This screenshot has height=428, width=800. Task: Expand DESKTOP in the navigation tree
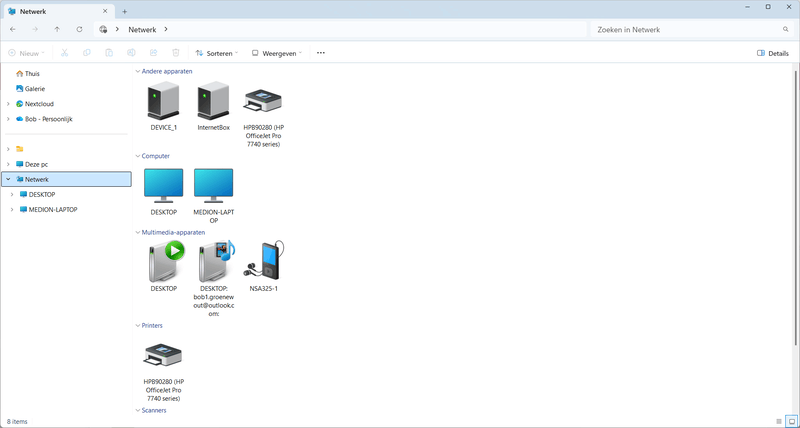(12, 195)
